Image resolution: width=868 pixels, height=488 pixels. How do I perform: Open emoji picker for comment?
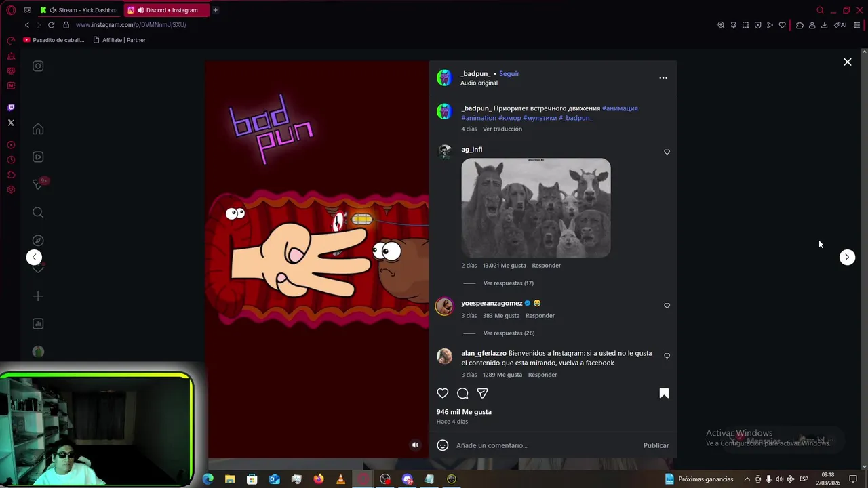(443, 445)
